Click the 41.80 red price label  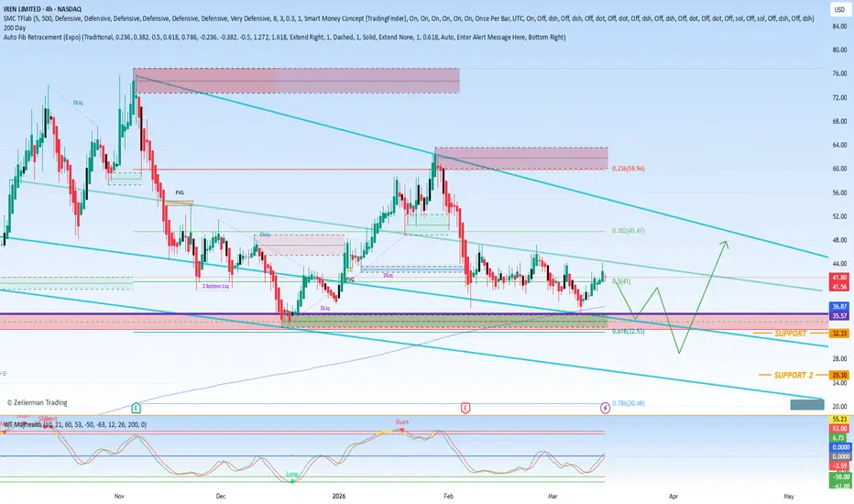click(839, 278)
